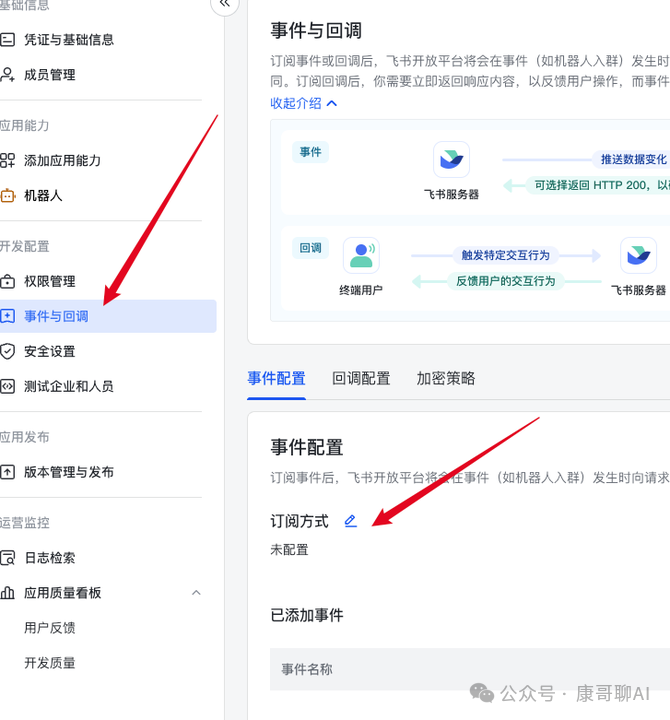Click the version management upload icon

coord(7,472)
